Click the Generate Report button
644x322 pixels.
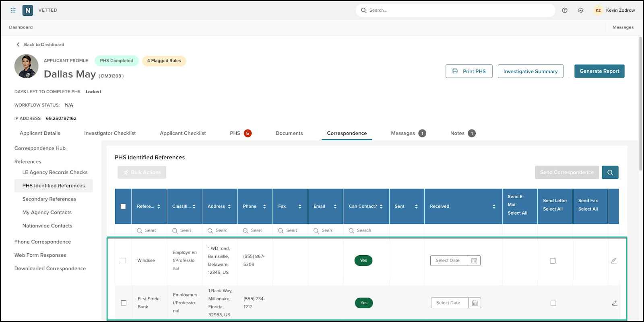click(x=599, y=71)
